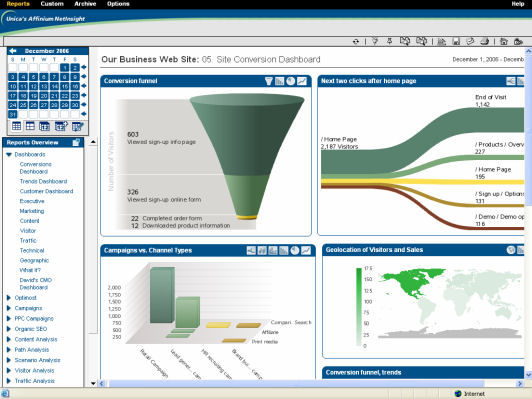Select December 31 in the calendar
This screenshot has width=532, height=399.
point(13,114)
